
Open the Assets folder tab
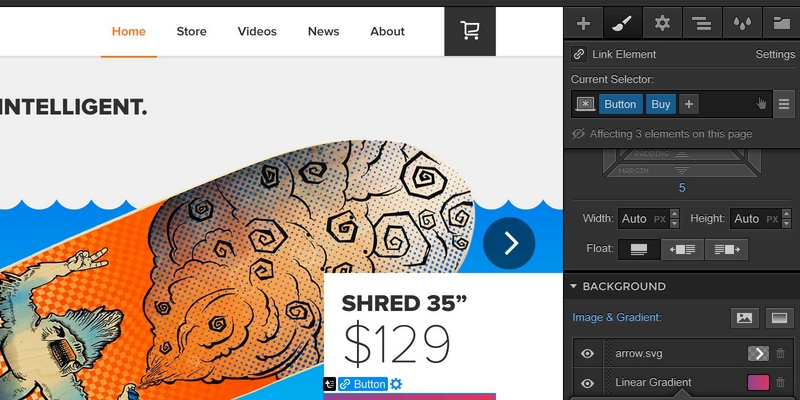point(781,23)
